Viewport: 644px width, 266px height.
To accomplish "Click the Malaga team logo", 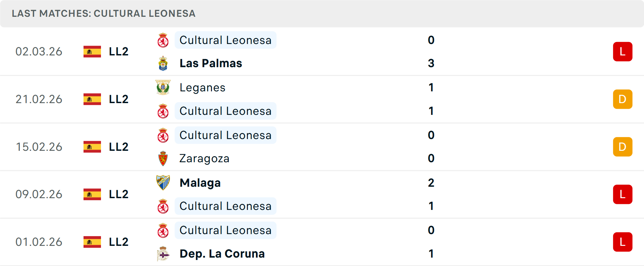I will [163, 183].
